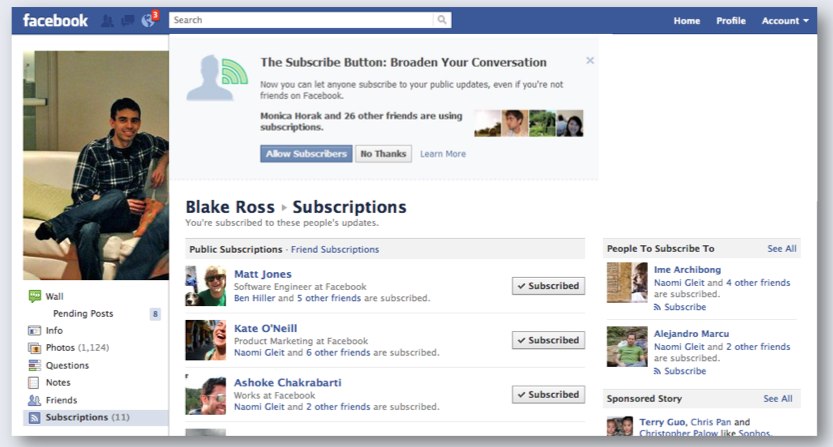Open '4 other friends' link
The height and width of the screenshot is (447, 833).
tap(758, 283)
